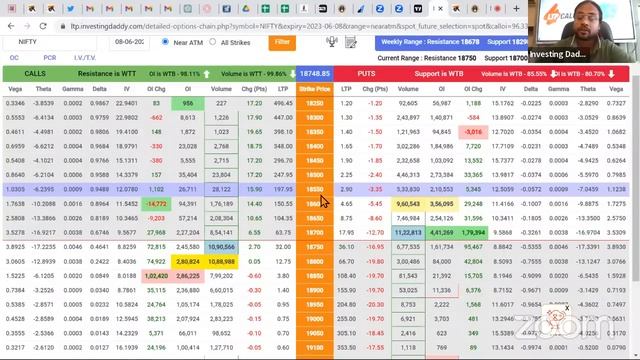Select strike price 18900
The width and height of the screenshot is (640, 360).
315,290
